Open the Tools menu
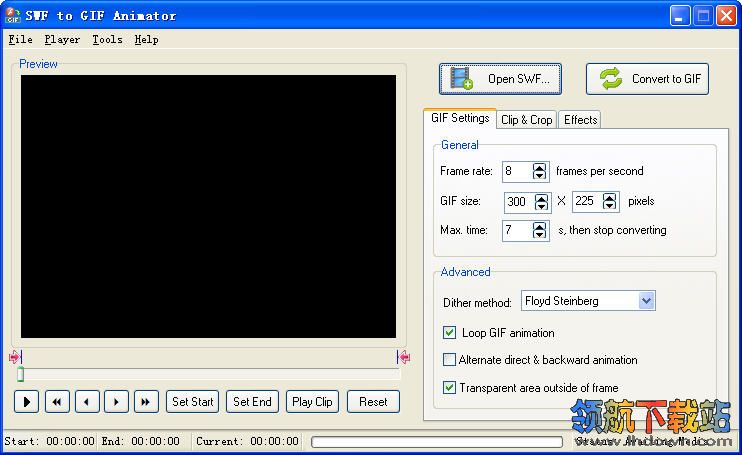Screen dimensions: 742x455 coord(107,40)
